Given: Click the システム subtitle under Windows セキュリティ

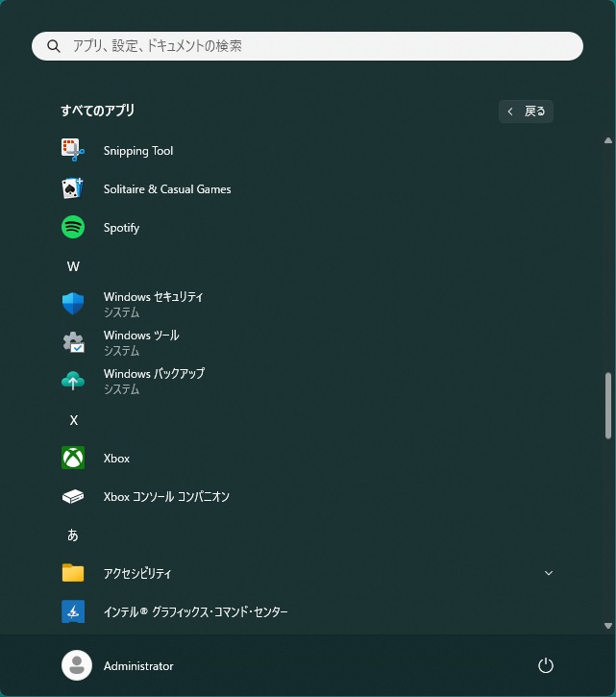Looking at the screenshot, I should [x=121, y=312].
